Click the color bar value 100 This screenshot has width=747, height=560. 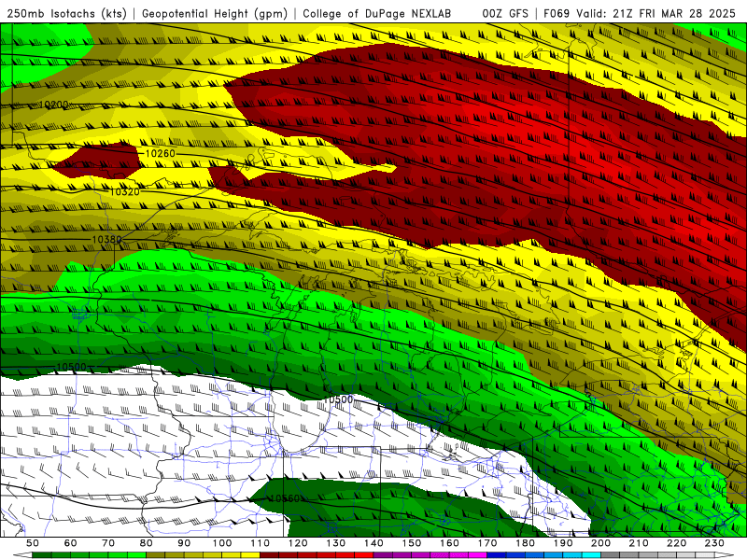(x=222, y=543)
